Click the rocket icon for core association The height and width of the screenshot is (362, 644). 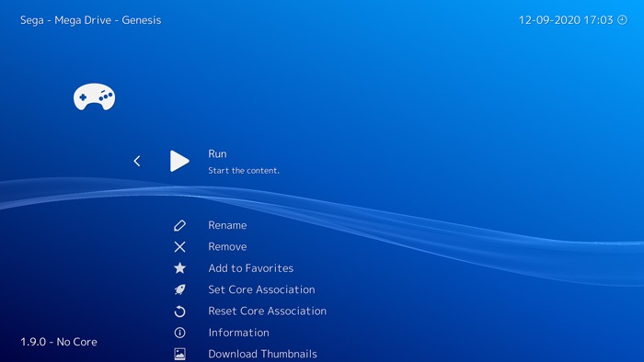pos(179,289)
